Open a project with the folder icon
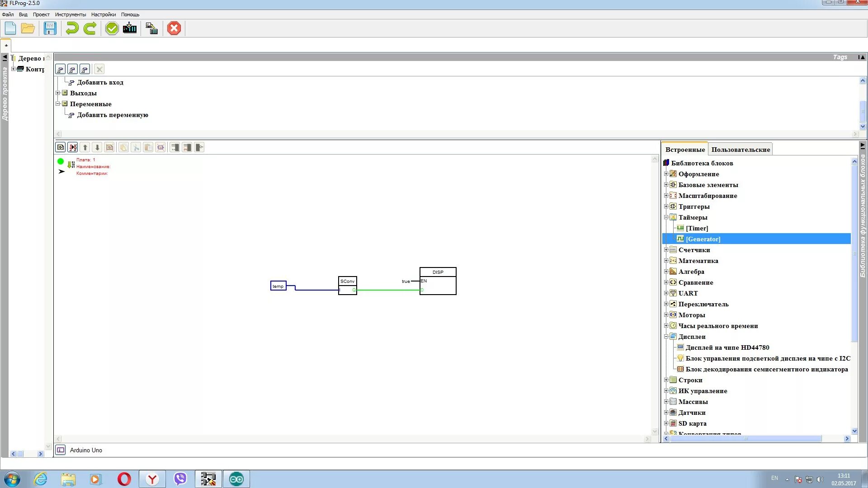 point(28,28)
